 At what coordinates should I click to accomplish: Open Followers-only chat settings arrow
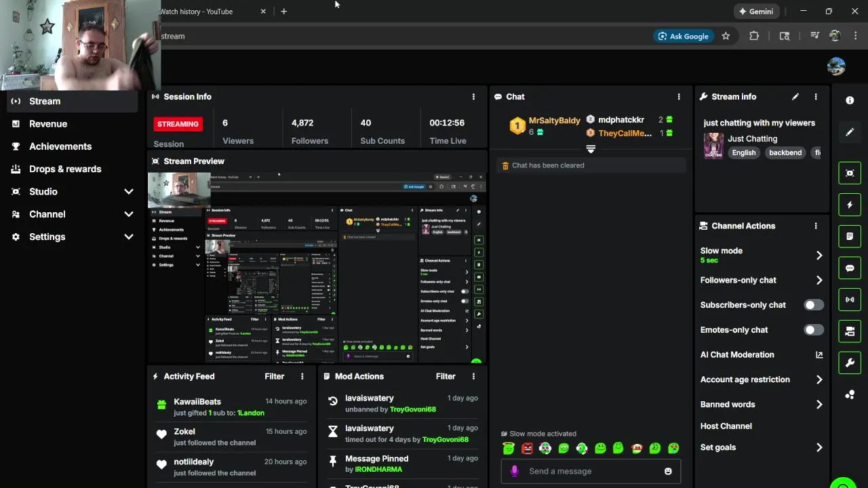point(819,280)
